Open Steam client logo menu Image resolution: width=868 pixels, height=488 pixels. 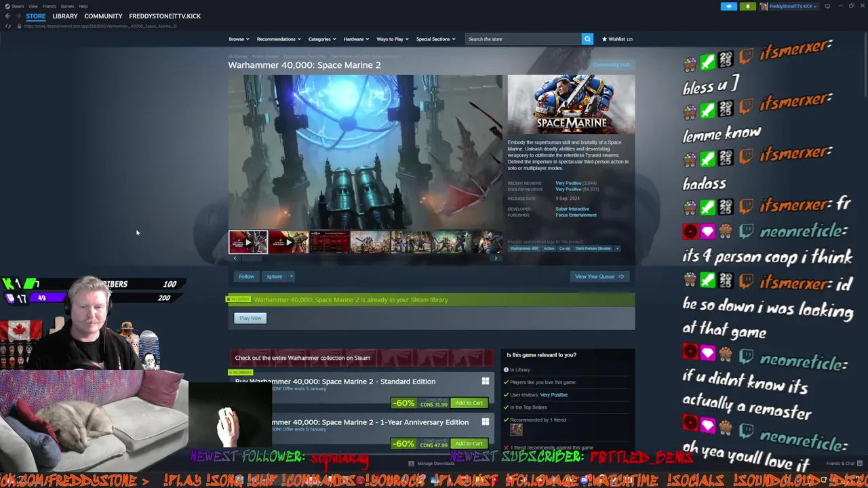pos(7,6)
